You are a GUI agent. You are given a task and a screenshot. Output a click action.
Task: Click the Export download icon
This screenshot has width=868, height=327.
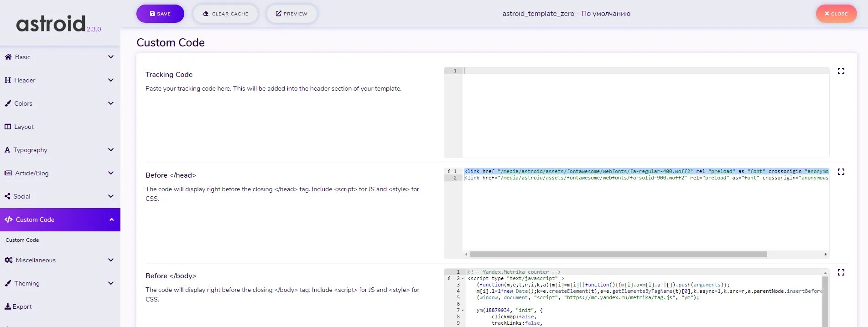8,307
